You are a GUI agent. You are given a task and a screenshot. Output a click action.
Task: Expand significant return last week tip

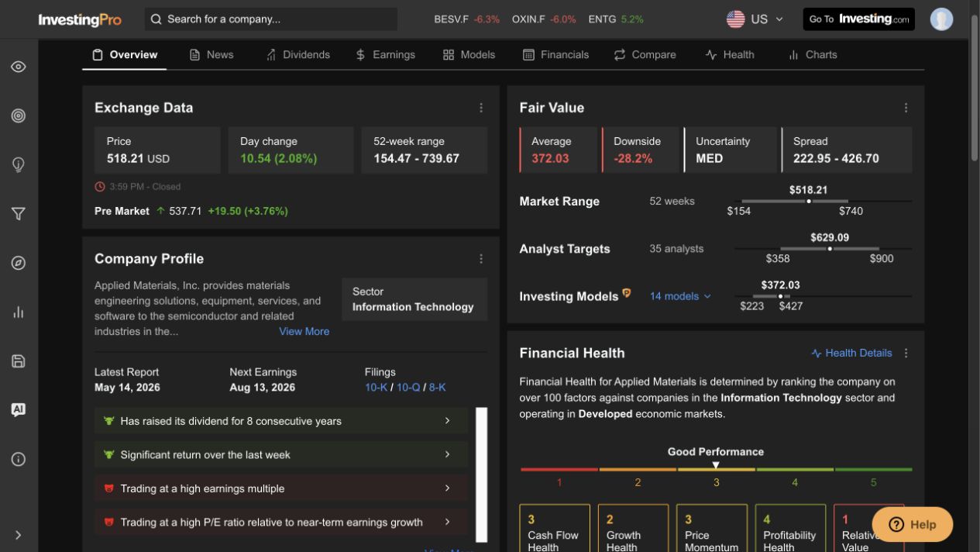tap(281, 455)
